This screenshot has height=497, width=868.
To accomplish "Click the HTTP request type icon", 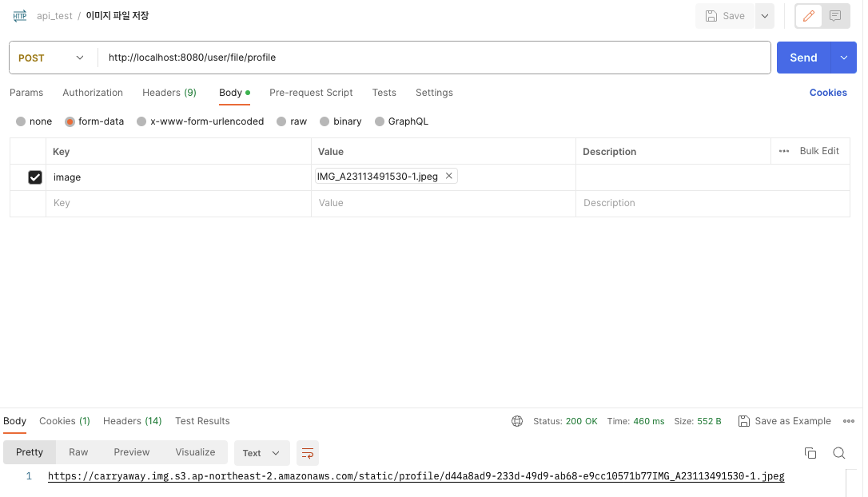I will tap(20, 15).
